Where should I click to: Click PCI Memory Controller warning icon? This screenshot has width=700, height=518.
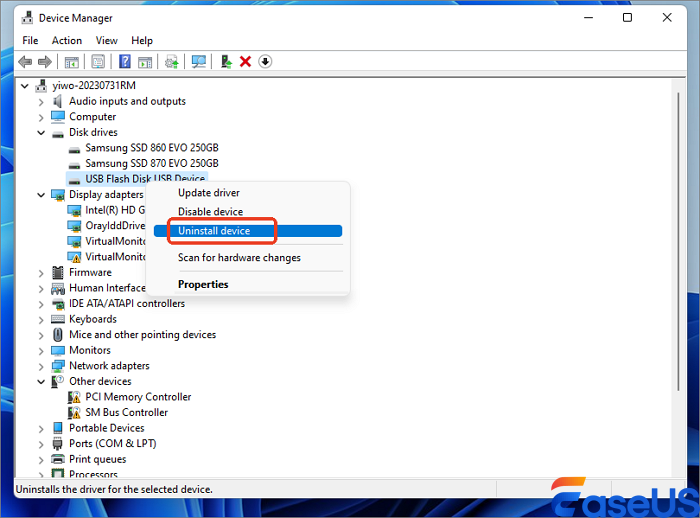tap(74, 397)
